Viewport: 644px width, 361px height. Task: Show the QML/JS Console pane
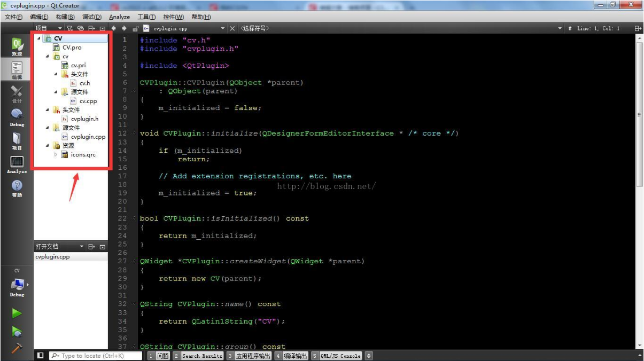pyautogui.click(x=337, y=356)
